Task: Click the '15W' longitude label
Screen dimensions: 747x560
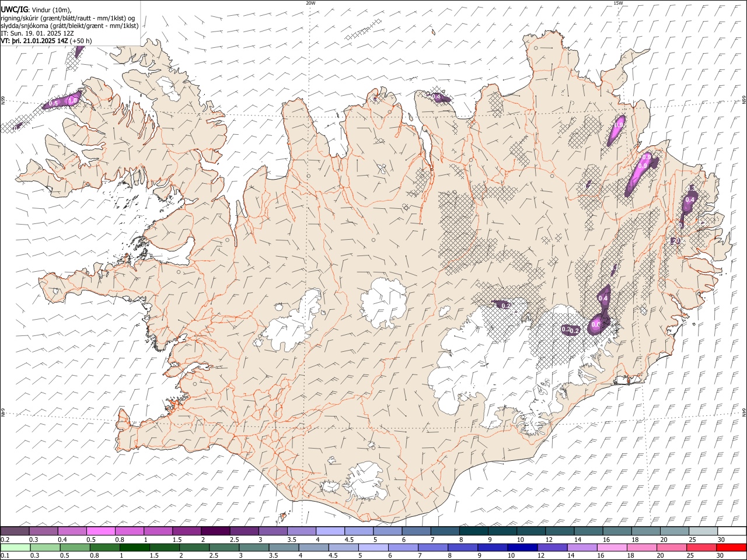Action: 618,3
